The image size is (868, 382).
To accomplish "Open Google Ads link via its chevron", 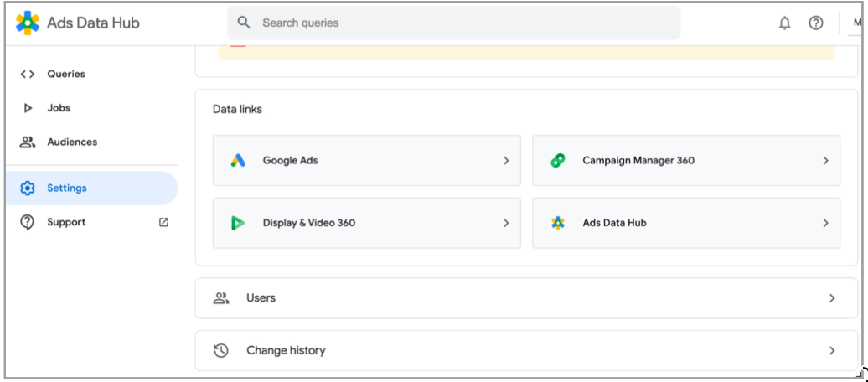I will tap(505, 161).
